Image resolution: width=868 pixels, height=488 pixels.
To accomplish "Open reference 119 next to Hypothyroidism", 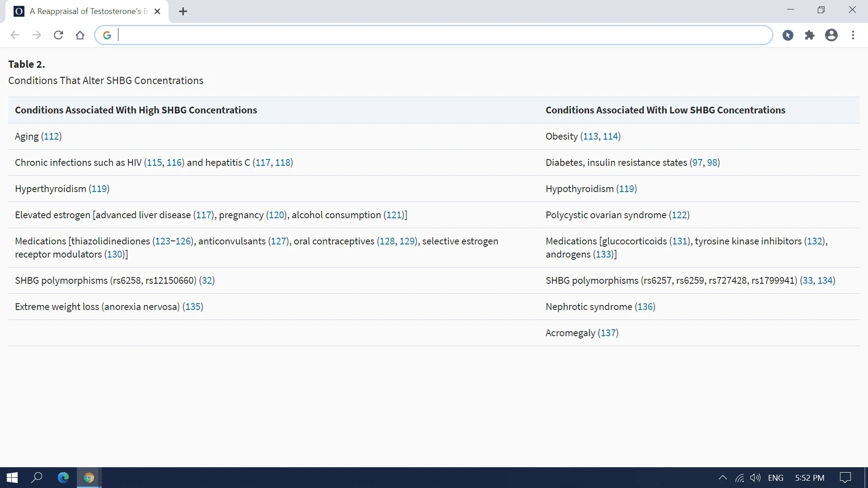I will click(627, 189).
